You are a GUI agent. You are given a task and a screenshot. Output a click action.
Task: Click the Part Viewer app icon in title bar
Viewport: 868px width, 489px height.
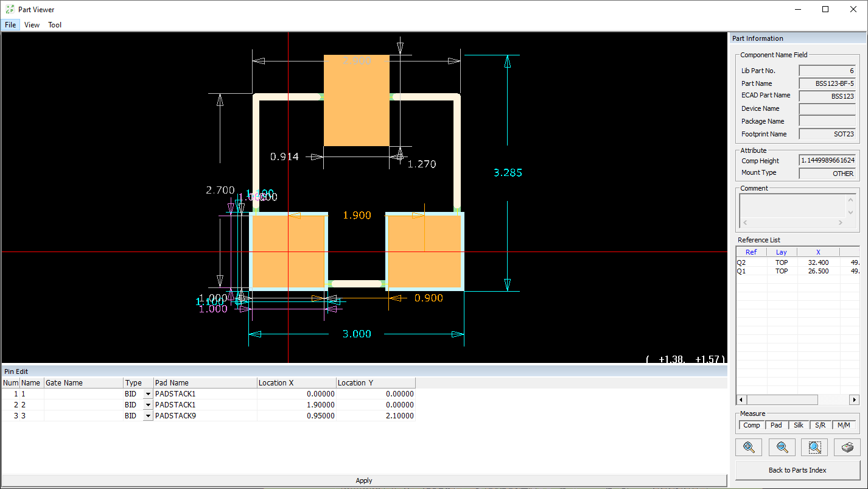click(10, 9)
